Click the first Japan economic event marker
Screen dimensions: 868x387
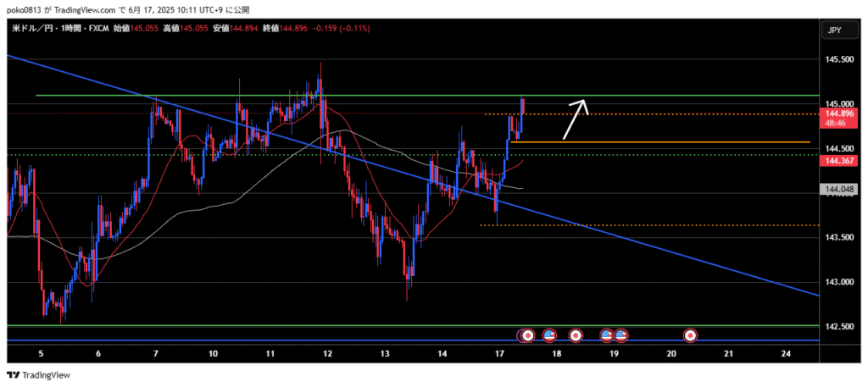(527, 335)
